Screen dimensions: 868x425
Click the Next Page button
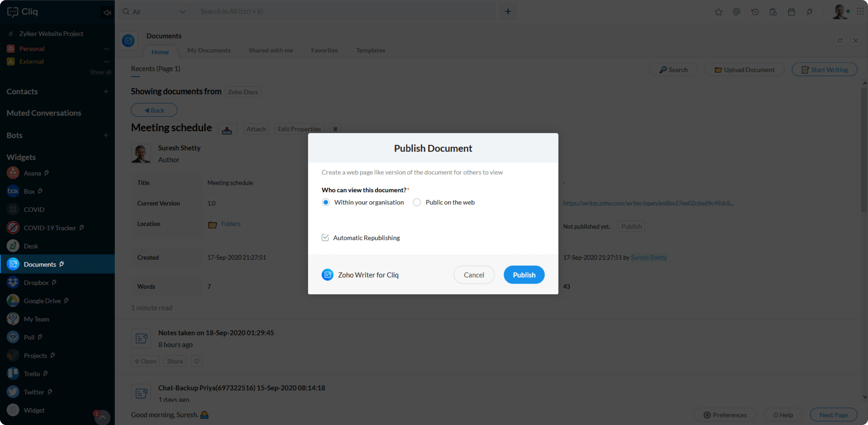tap(834, 415)
